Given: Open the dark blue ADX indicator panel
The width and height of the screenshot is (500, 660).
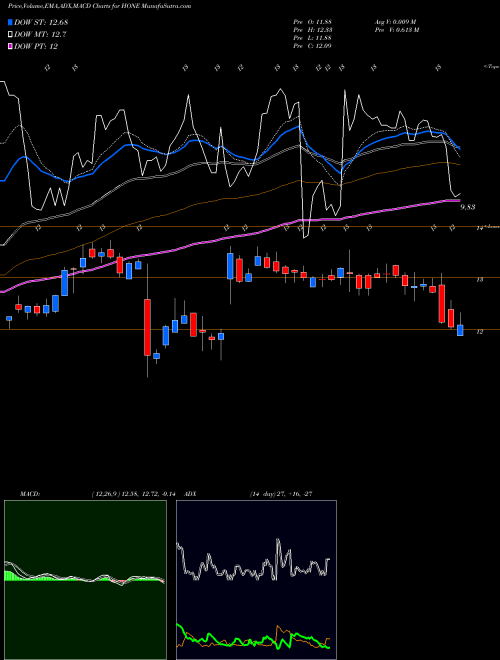Looking at the screenshot, I should click(x=256, y=580).
